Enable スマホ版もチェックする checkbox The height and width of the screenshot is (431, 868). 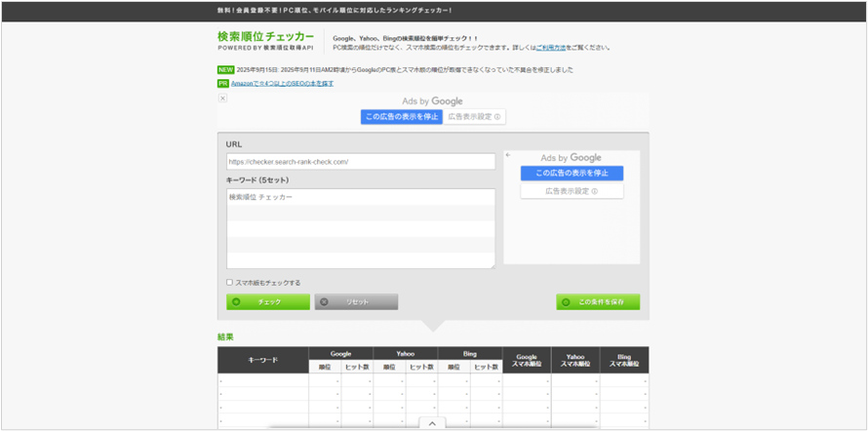(x=230, y=283)
